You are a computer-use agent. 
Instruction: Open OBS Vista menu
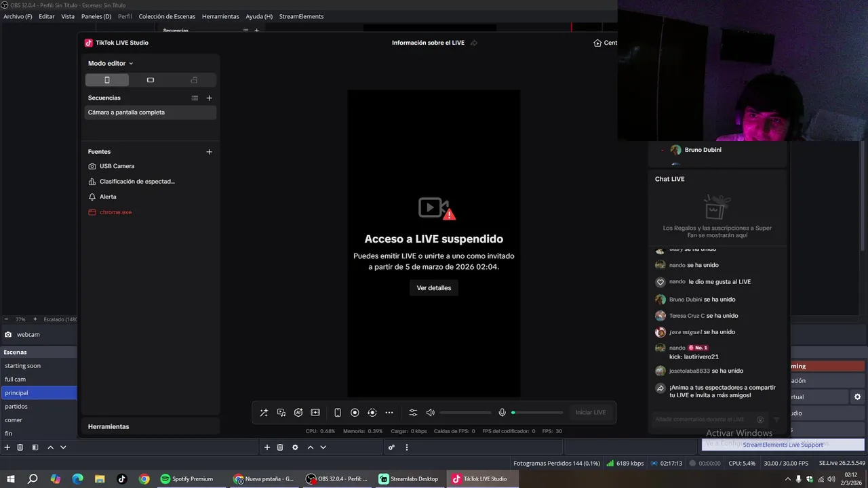(x=68, y=16)
